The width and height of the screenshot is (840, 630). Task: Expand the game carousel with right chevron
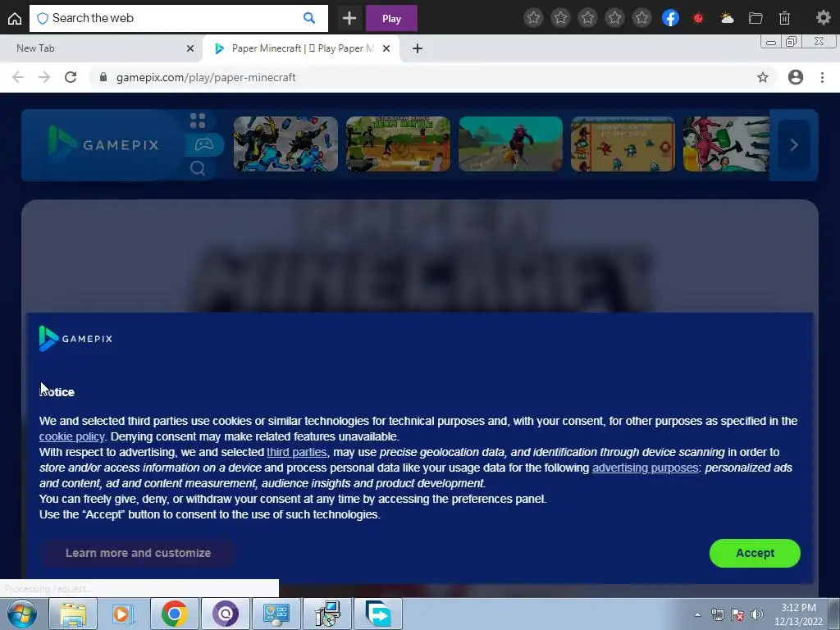[x=794, y=144]
